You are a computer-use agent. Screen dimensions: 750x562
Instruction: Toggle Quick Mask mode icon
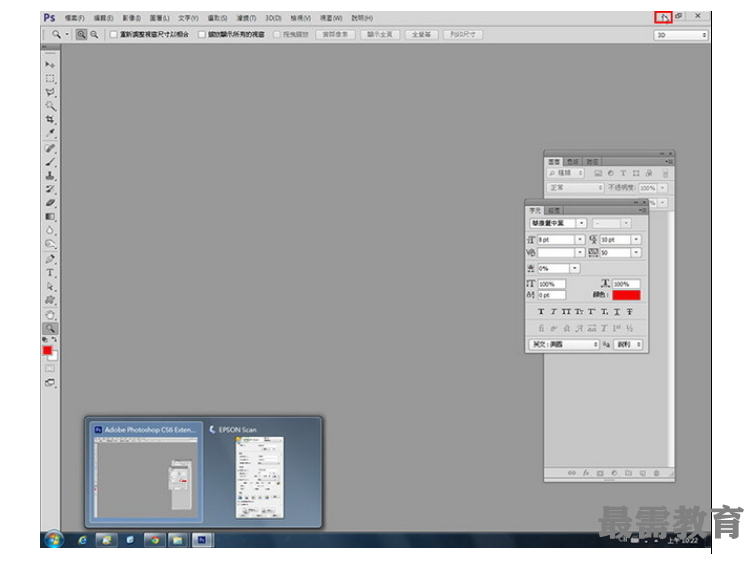point(50,369)
